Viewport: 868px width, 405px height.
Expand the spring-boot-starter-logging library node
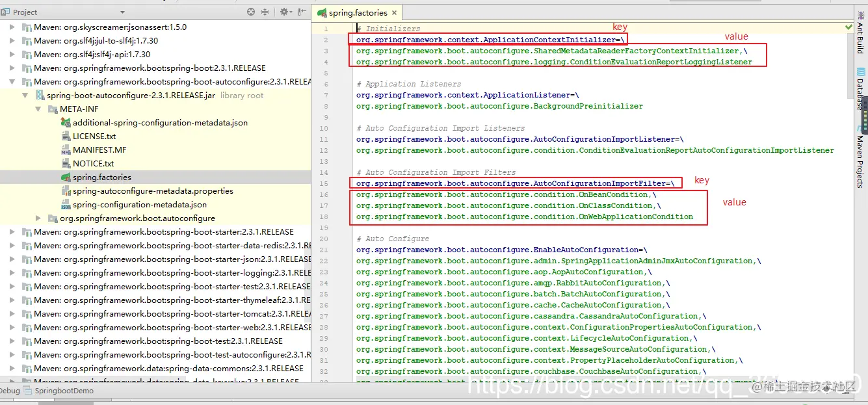tap(12, 273)
